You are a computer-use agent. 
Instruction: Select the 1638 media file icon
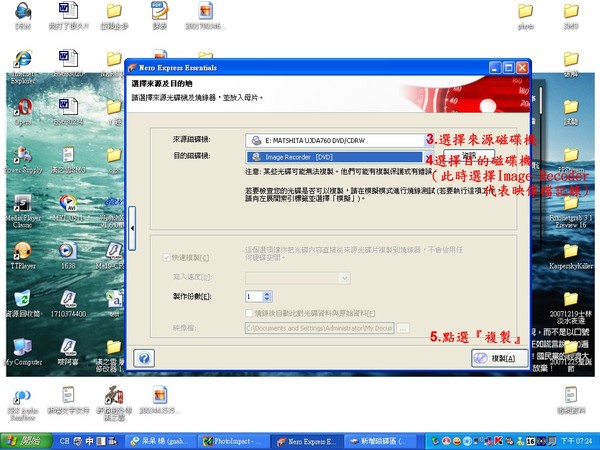pyautogui.click(x=68, y=256)
